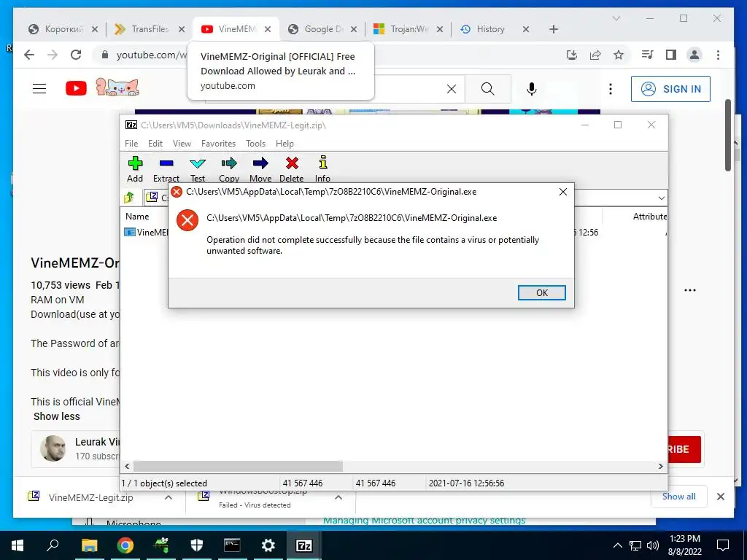
Task: Bookmark this page with star icon
Action: [619, 55]
